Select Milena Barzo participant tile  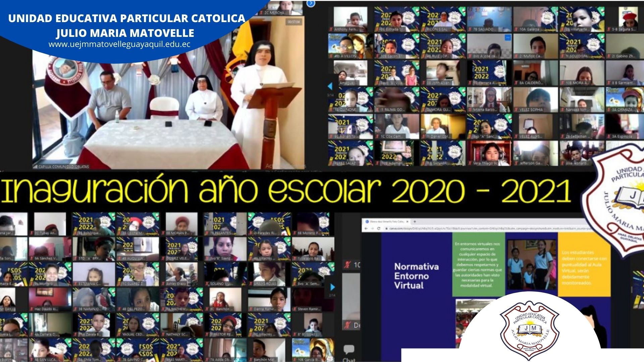pyautogui.click(x=489, y=100)
